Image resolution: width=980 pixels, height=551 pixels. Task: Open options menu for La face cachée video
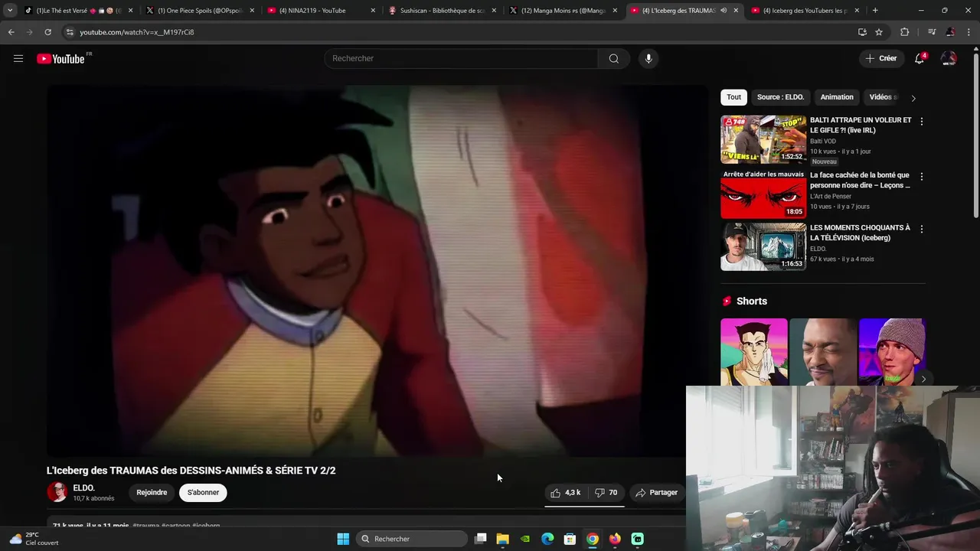922,177
